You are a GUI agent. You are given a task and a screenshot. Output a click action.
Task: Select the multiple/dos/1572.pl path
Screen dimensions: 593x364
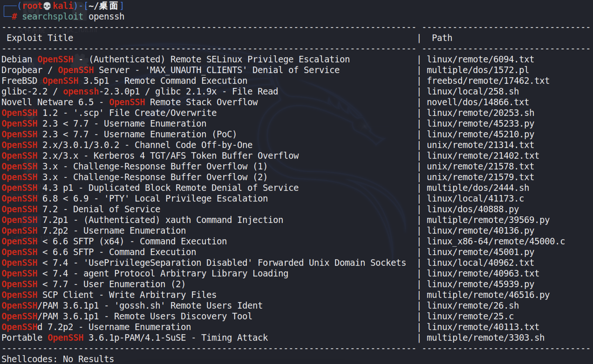click(478, 70)
